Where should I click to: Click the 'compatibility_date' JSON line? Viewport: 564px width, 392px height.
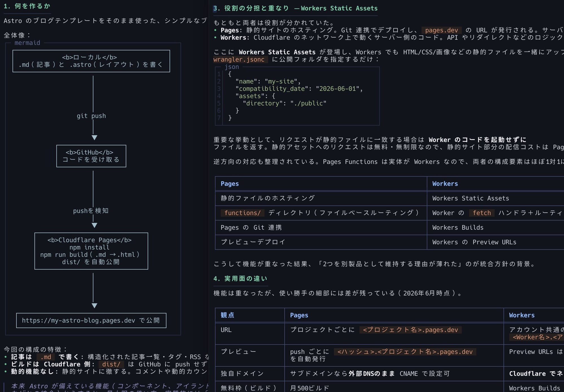(299, 89)
